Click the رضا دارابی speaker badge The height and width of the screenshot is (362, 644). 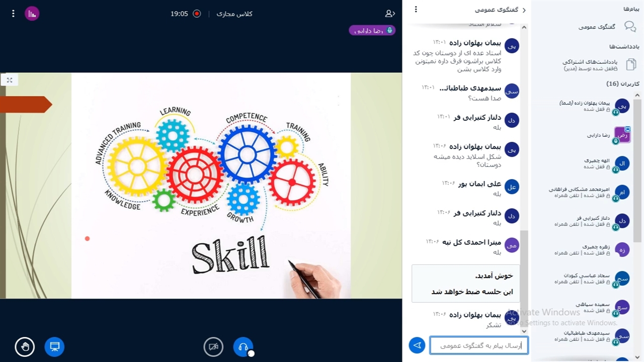pos(372,31)
